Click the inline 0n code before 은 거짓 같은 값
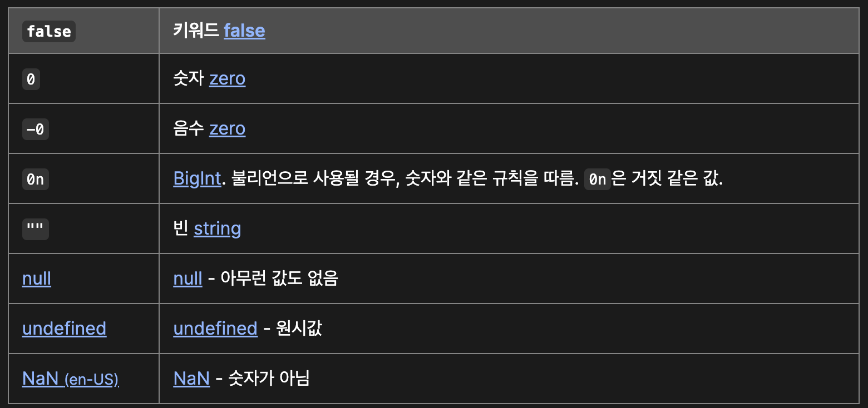This screenshot has width=868, height=408. pos(598,180)
